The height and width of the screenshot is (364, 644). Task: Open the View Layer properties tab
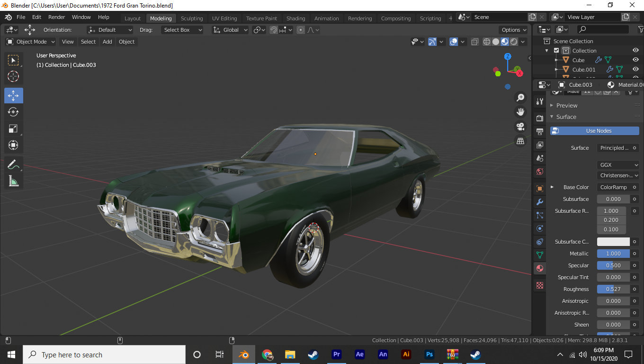pos(539,145)
